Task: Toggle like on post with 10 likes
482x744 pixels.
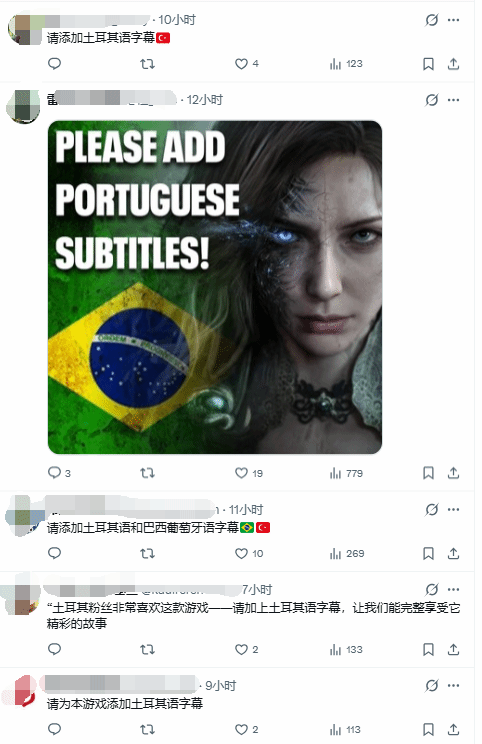Action: (x=249, y=553)
